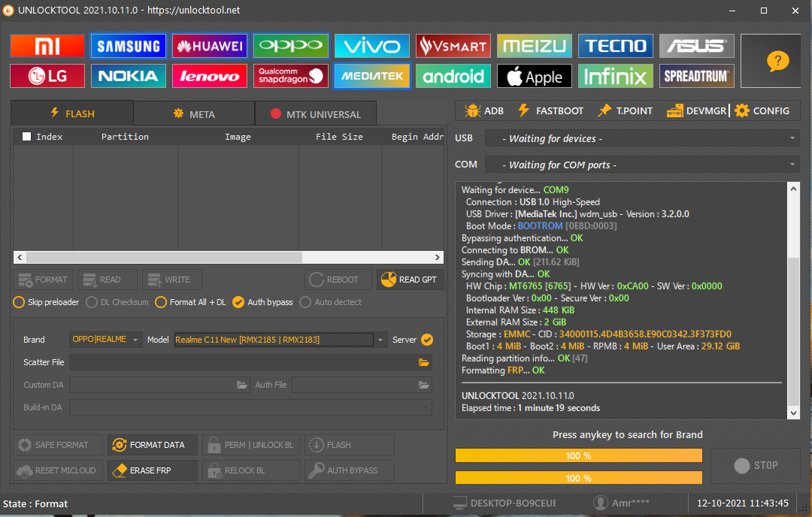Toggle the Index select-all checkbox
This screenshot has height=517, width=812.
pos(26,137)
